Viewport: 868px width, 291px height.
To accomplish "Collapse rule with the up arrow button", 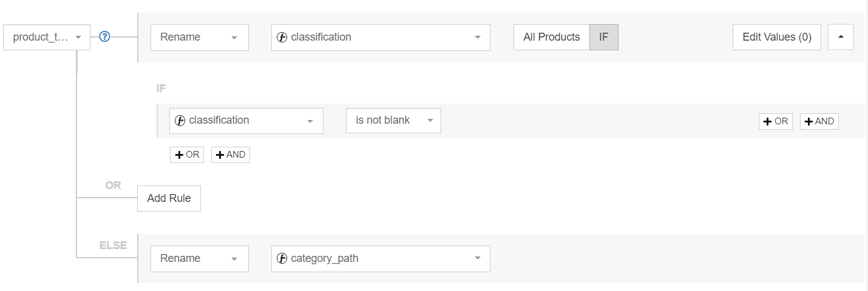I will pyautogui.click(x=841, y=37).
